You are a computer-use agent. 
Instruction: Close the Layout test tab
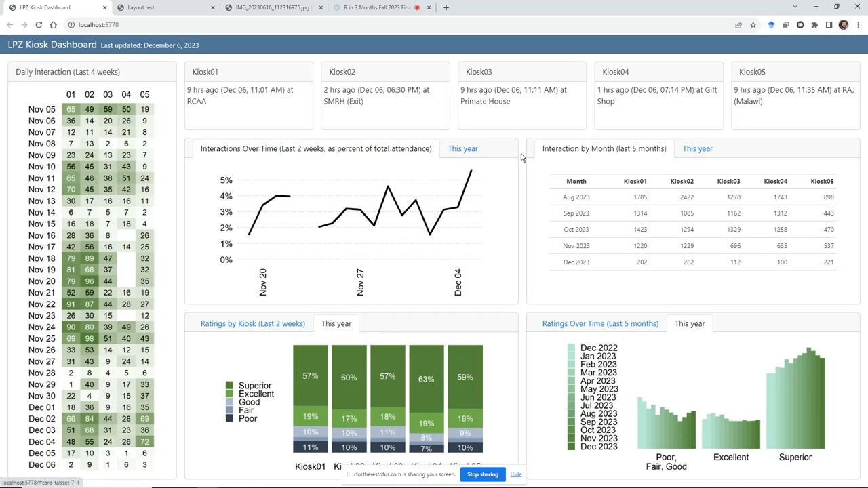pos(213,7)
